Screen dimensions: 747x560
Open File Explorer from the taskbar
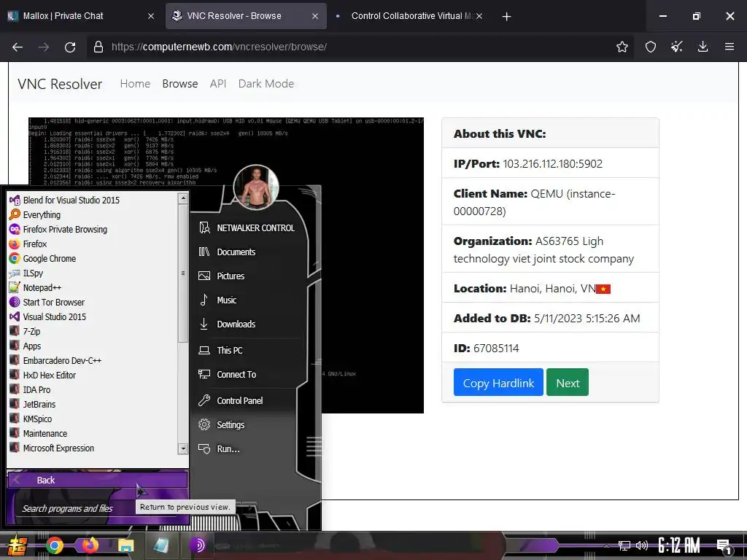(125, 545)
